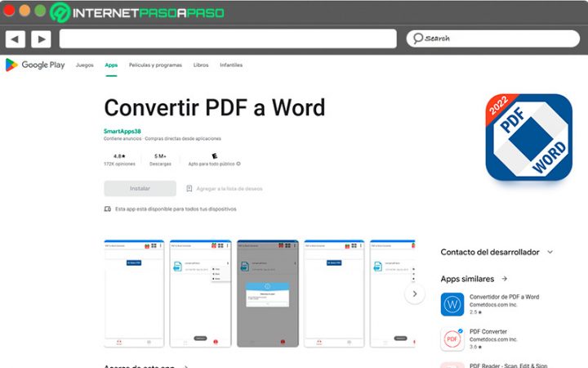Open the Juegos tab

[x=85, y=65]
